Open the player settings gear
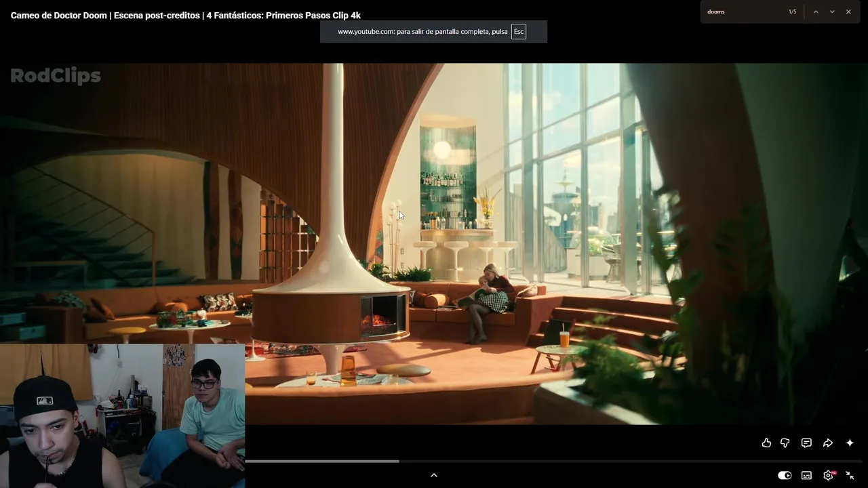Screen dimensions: 868x488 pyautogui.click(x=828, y=475)
